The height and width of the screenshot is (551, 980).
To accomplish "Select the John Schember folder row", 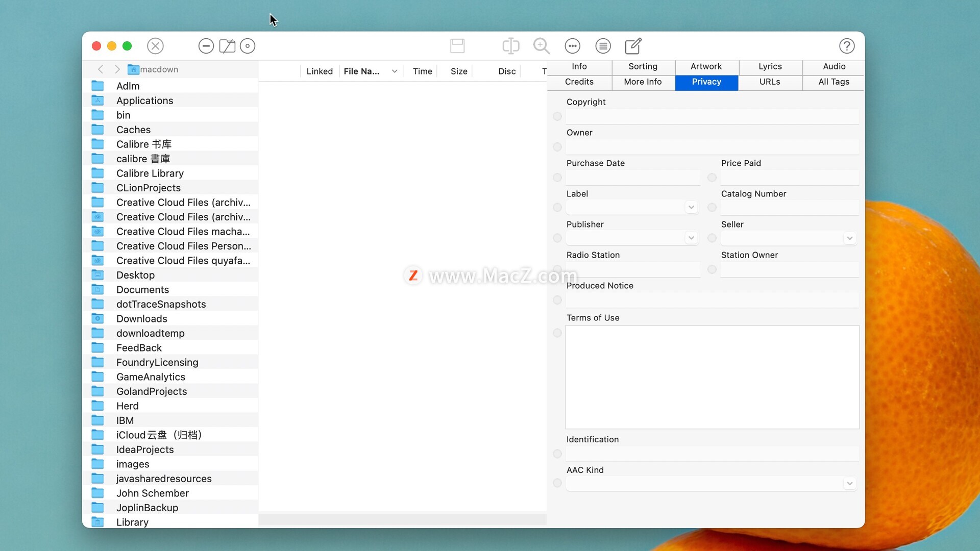I will (170, 493).
